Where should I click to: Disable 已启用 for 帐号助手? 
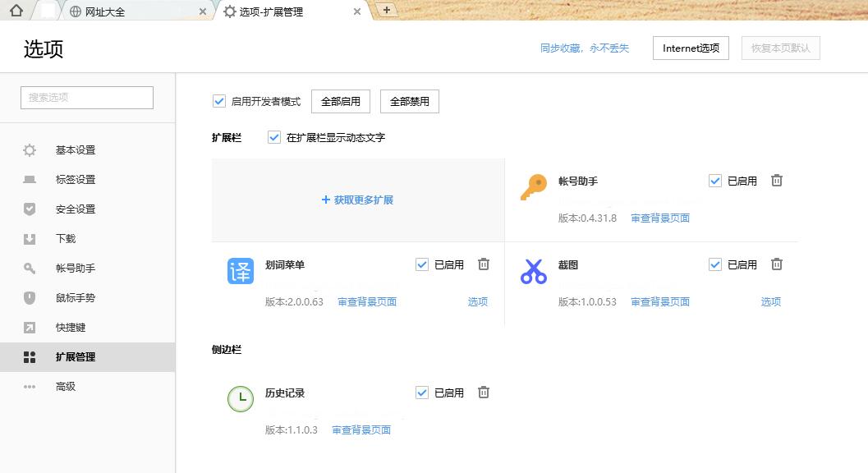714,181
